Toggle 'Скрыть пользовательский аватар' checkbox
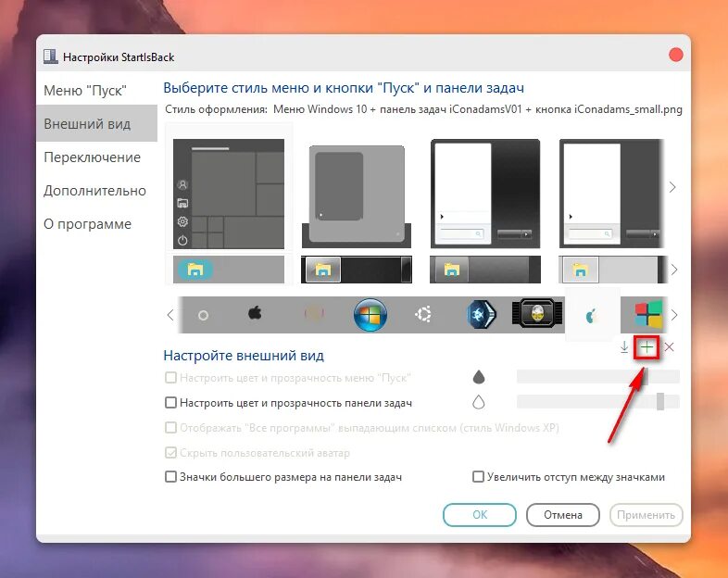This screenshot has width=728, height=578. pos(170,452)
